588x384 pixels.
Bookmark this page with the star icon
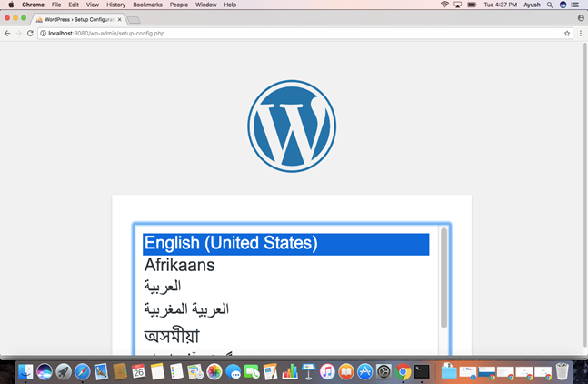pos(567,34)
